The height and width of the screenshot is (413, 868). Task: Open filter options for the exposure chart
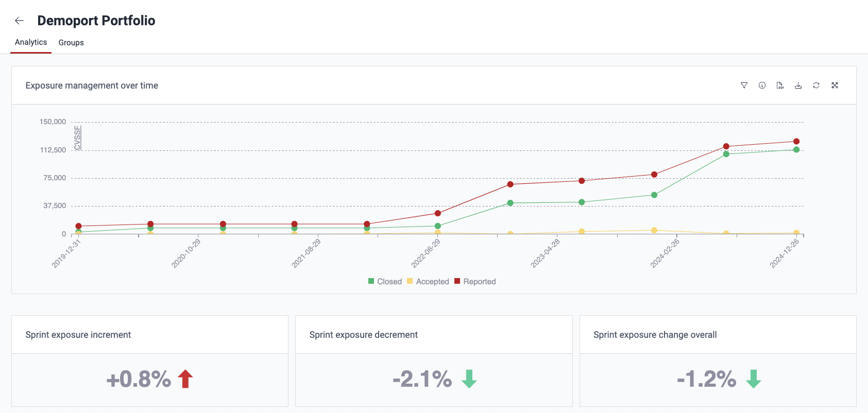point(744,85)
